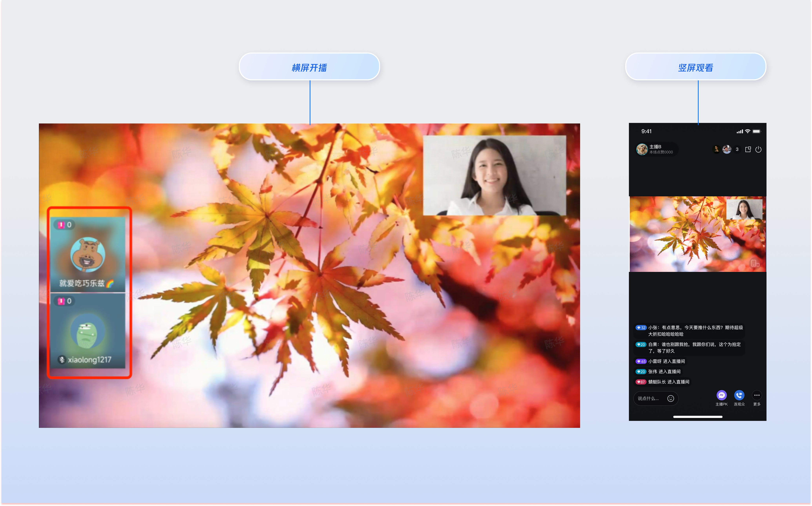Screen dimensions: 812x506
Task: Click the 竖屏观看 label button
Action: tap(696, 67)
